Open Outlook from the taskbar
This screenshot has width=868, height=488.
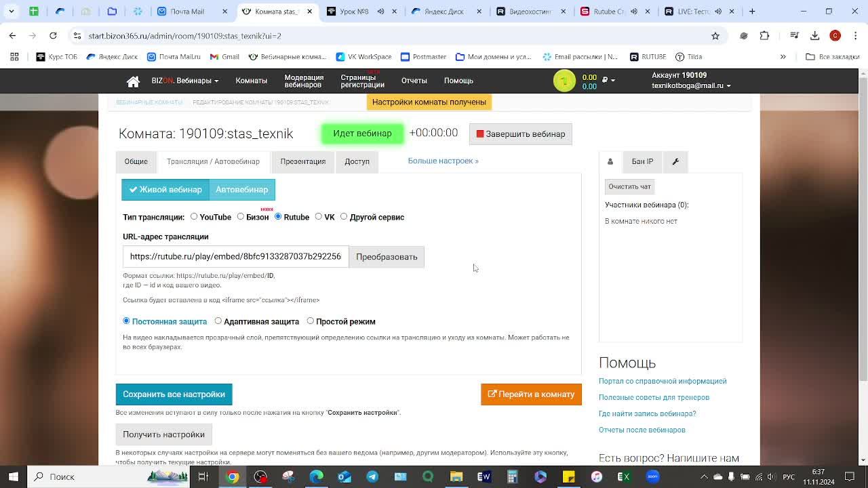344,476
